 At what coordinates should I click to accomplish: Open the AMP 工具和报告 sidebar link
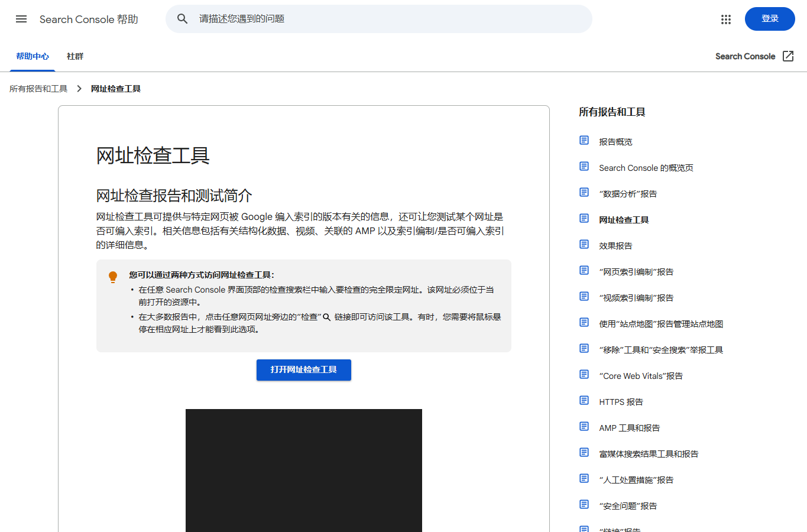coord(629,428)
